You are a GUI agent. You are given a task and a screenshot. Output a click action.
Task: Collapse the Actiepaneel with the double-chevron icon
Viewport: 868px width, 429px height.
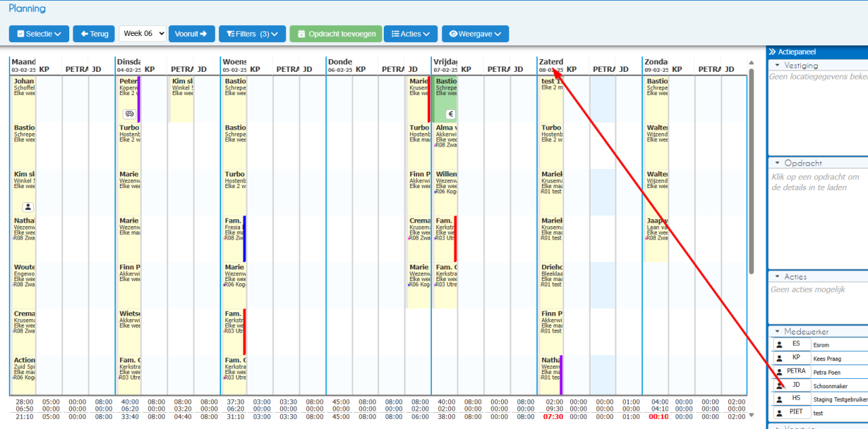pos(772,52)
